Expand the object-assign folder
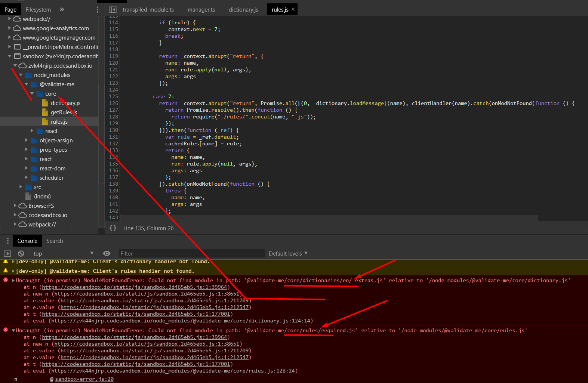Image resolution: width=588 pixels, height=383 pixels. [26, 140]
